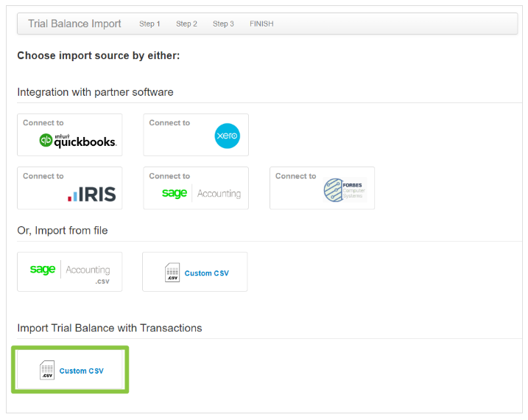Open the FINISH step
The image size is (528, 420).
(261, 24)
